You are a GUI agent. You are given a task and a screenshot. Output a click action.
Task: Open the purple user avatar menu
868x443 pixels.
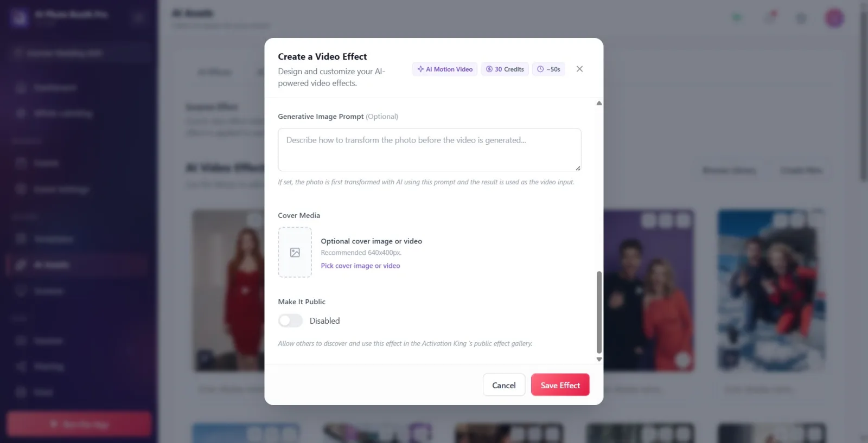click(834, 18)
